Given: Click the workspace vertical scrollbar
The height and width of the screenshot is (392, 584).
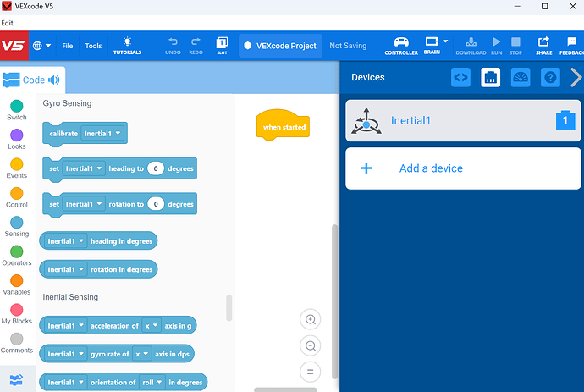Looking at the screenshot, I should (x=334, y=301).
